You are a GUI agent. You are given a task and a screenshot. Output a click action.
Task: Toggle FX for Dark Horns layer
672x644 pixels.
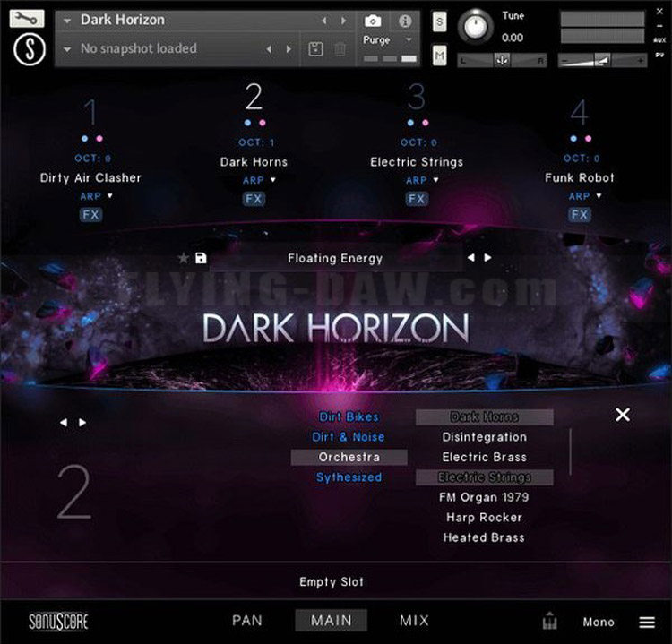[x=254, y=199]
